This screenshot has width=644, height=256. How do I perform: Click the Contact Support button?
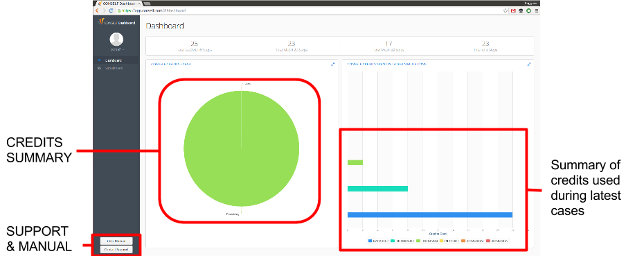coord(116,250)
